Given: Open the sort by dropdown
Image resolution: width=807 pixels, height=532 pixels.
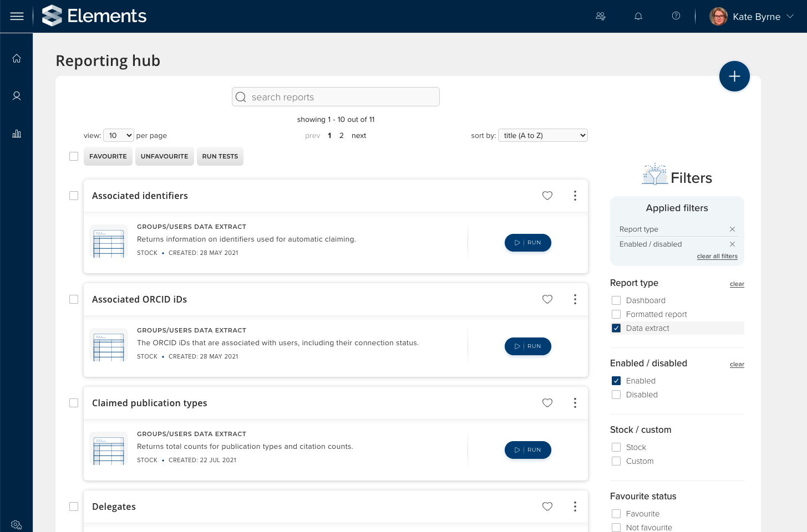Looking at the screenshot, I should [x=542, y=135].
